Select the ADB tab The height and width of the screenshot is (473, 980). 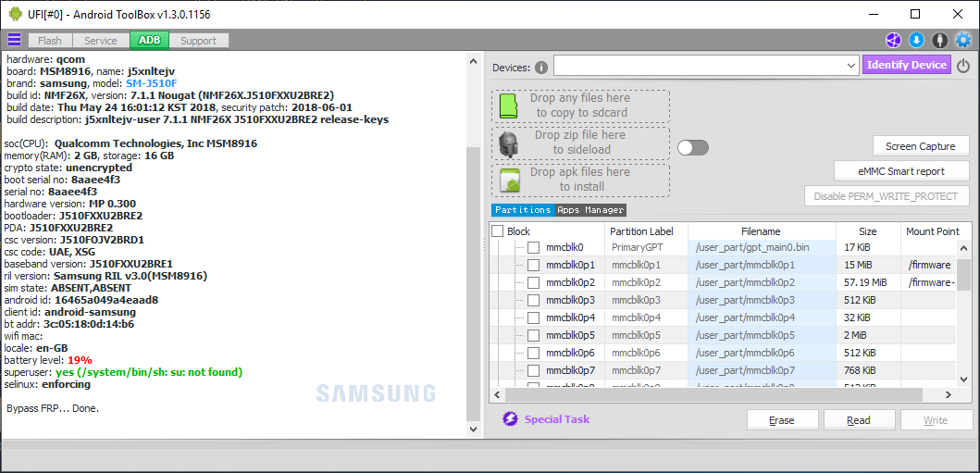coord(149,40)
